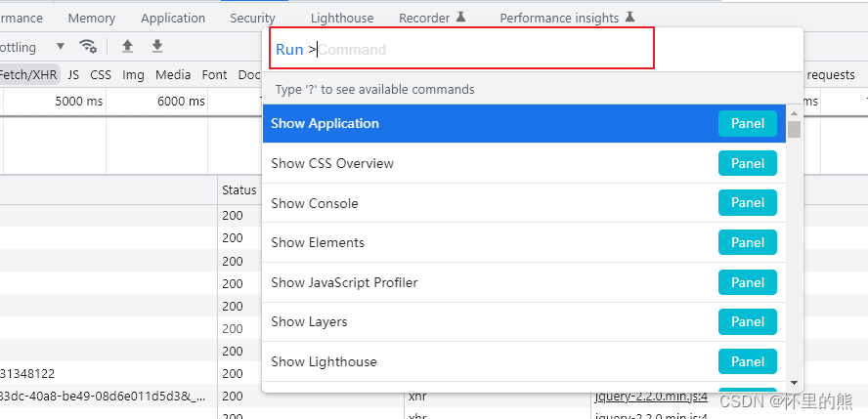Viewport: 868px width, 419px height.
Task: Open the Recorder tab
Action: tap(424, 19)
